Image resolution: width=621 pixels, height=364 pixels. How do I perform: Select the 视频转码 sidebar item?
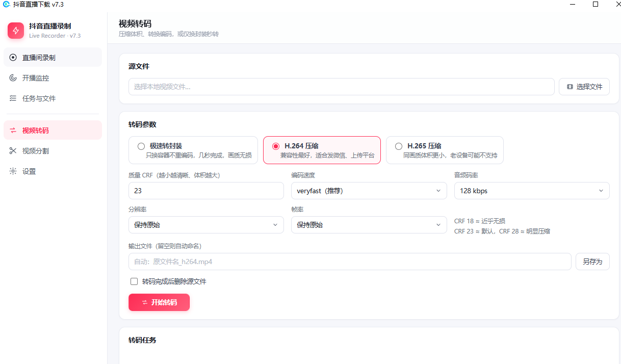(53, 131)
